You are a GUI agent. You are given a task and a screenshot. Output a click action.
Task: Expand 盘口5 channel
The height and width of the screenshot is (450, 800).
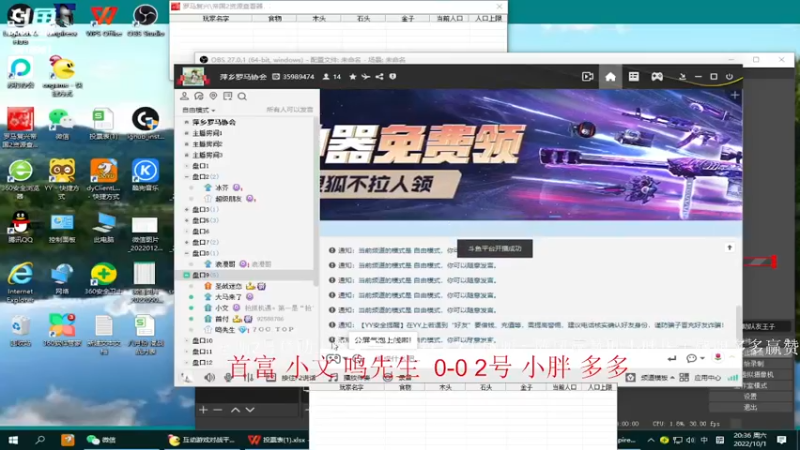tap(187, 220)
